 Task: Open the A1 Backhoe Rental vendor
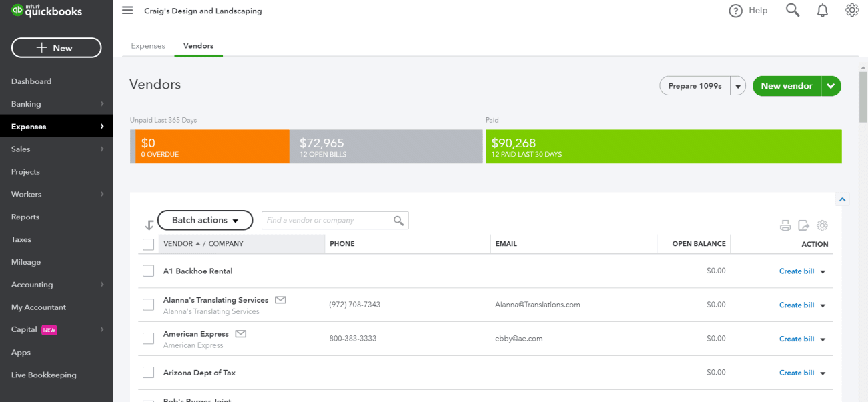tap(197, 271)
